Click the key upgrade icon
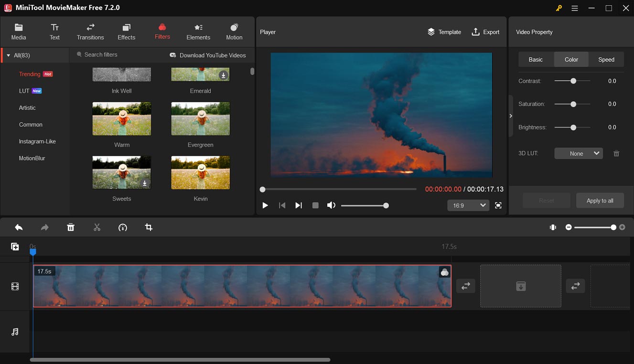 point(559,8)
